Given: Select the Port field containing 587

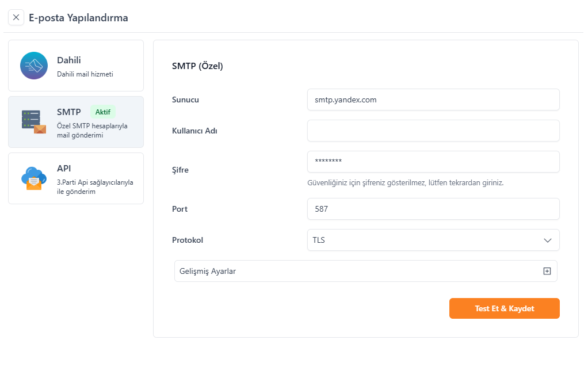Looking at the screenshot, I should pyautogui.click(x=433, y=209).
